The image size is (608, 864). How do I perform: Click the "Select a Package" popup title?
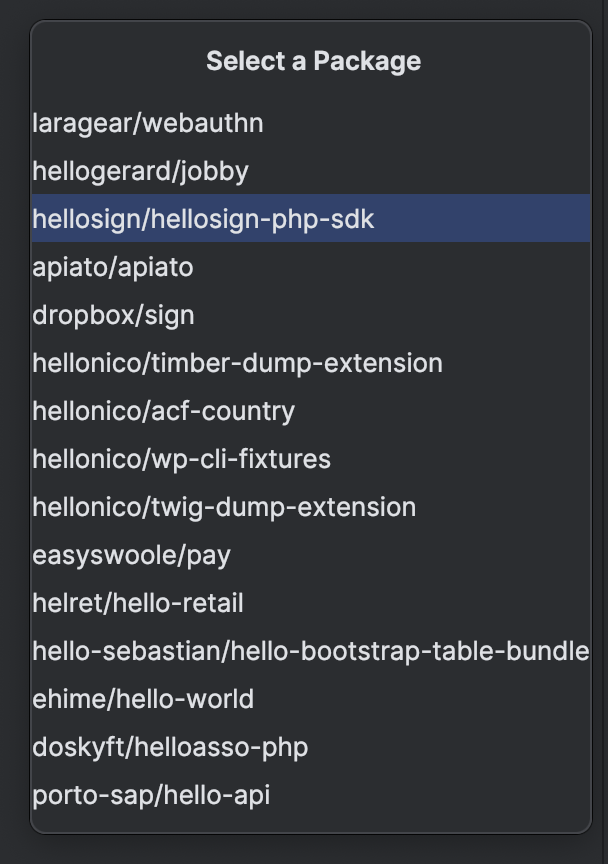[313, 61]
